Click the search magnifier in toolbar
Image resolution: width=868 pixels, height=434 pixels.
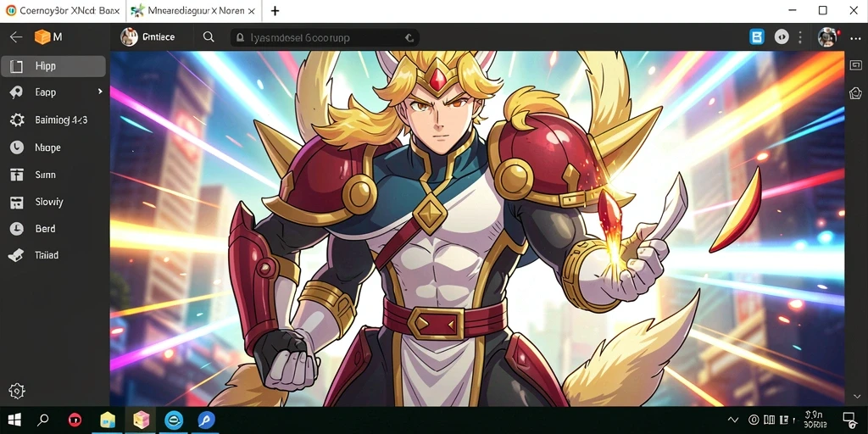click(x=209, y=37)
